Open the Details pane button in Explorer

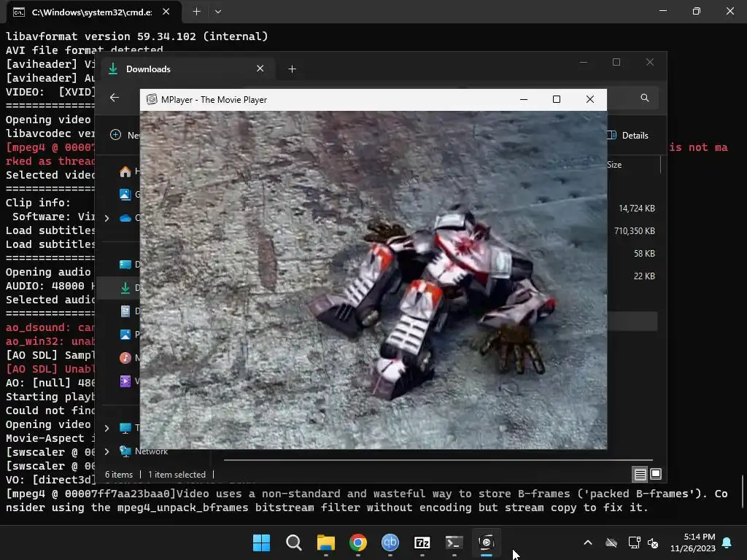[x=629, y=135]
